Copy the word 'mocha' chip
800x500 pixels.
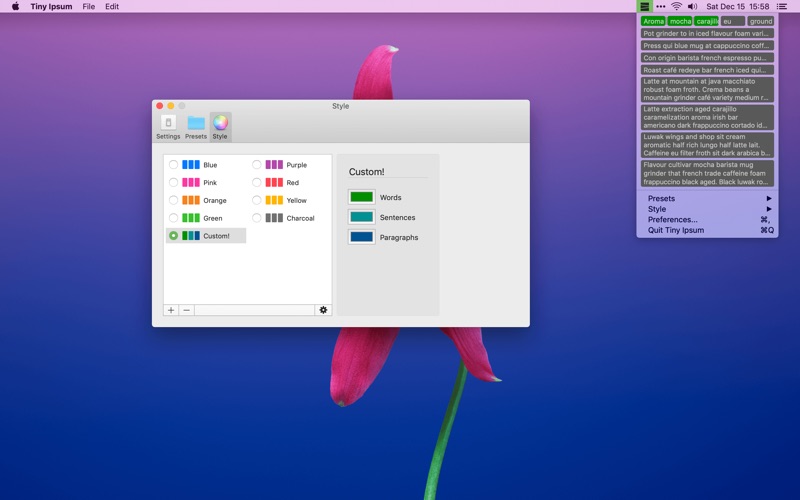coord(680,21)
